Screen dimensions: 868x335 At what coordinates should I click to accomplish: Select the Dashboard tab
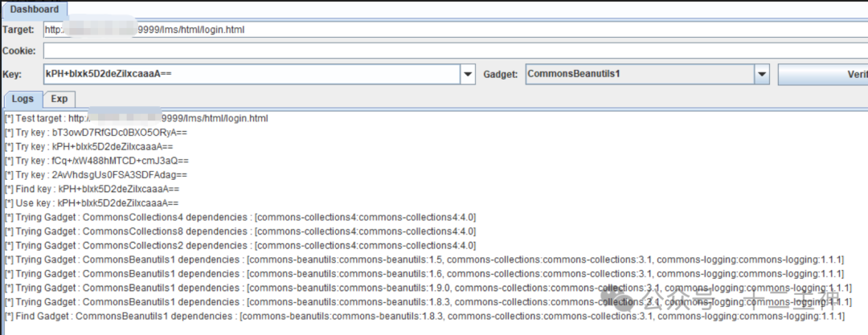tap(35, 9)
